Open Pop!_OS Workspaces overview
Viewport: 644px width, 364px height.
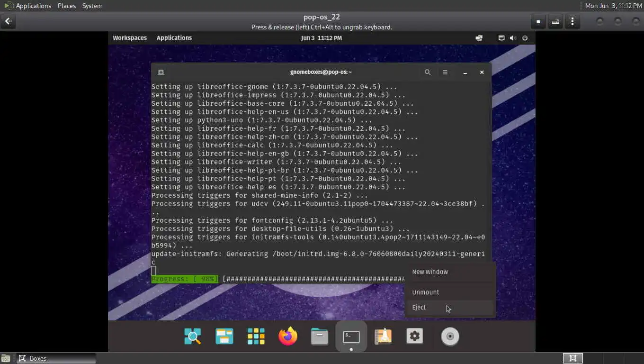[130, 38]
